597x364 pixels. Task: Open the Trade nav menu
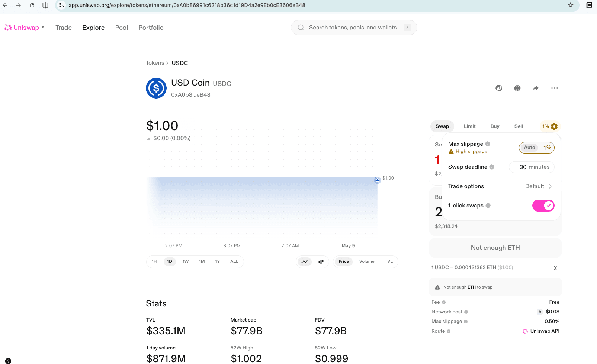(64, 28)
